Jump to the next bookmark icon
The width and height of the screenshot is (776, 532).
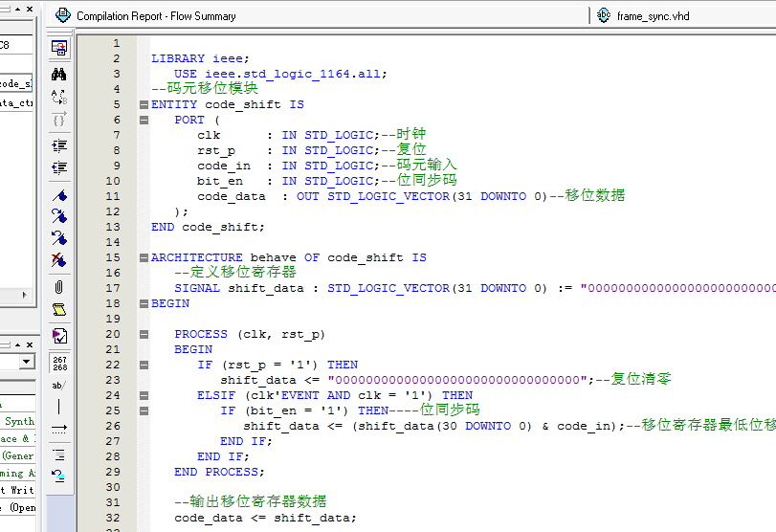[x=59, y=216]
